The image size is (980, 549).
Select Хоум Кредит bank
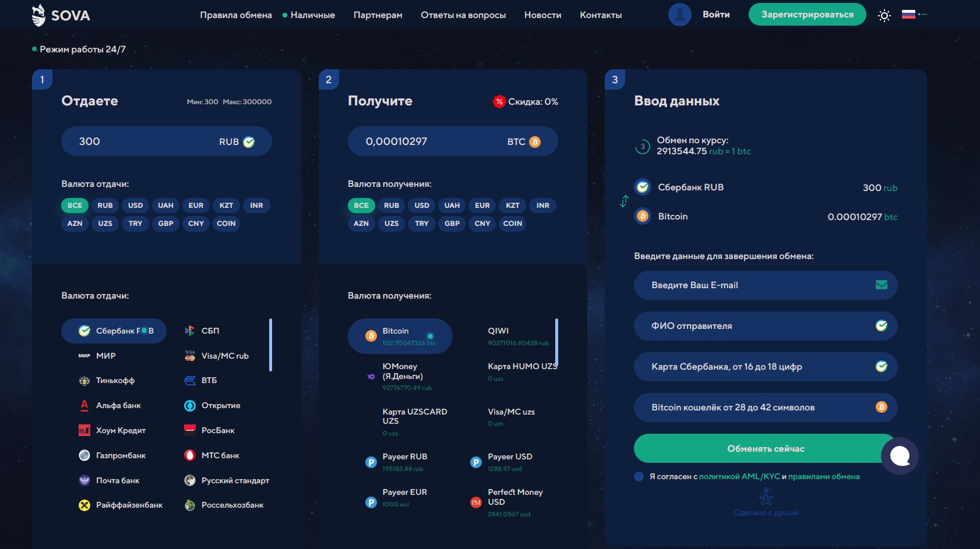click(x=112, y=431)
